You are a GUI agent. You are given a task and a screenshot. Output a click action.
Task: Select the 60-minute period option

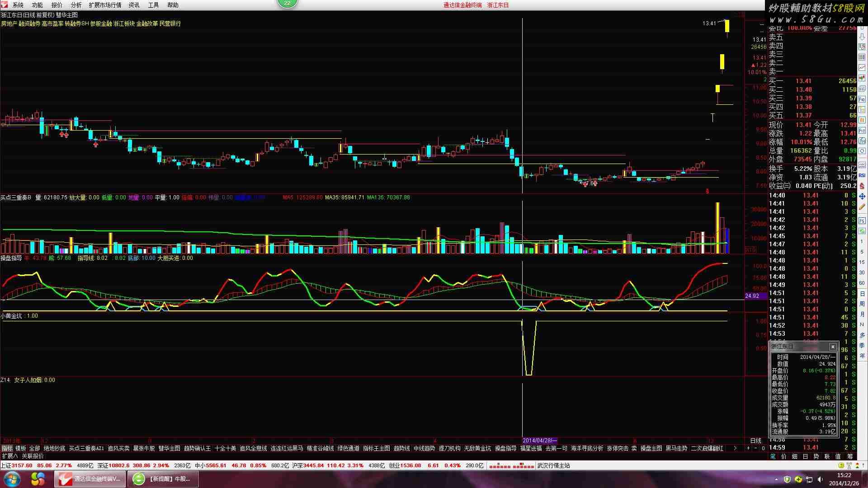[x=862, y=283]
